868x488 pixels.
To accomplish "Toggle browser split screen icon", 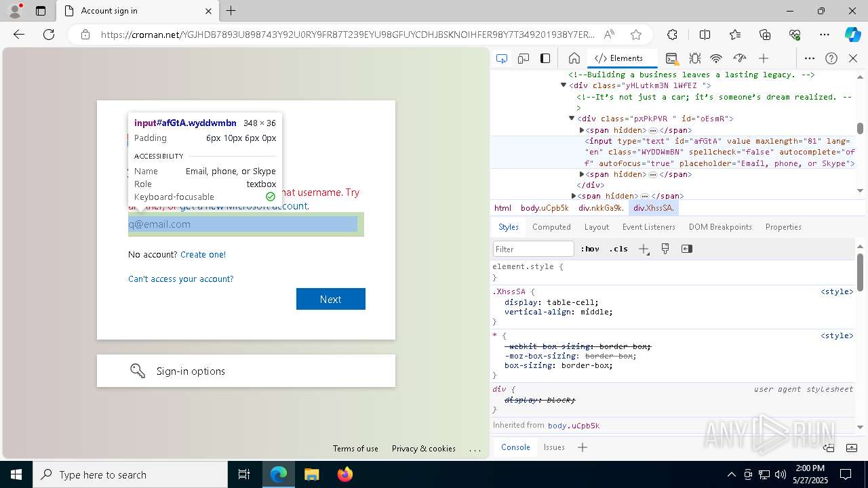I will (705, 35).
